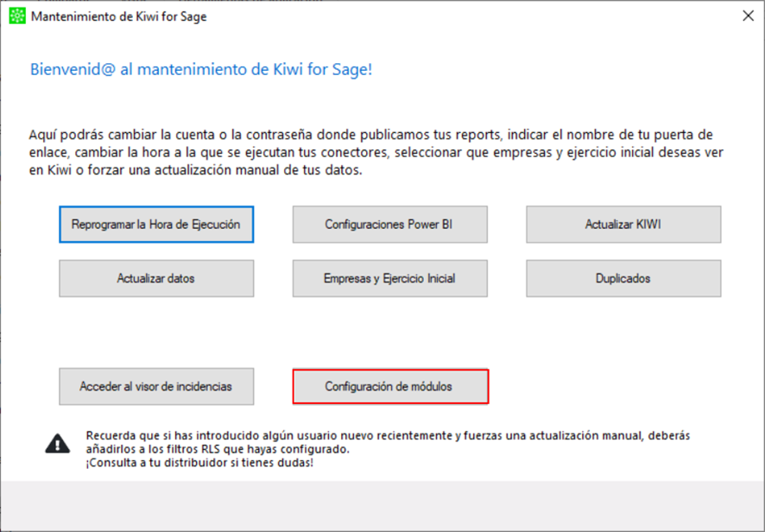This screenshot has height=532, width=765.
Task: Click the warning triangle icon
Action: tap(58, 443)
